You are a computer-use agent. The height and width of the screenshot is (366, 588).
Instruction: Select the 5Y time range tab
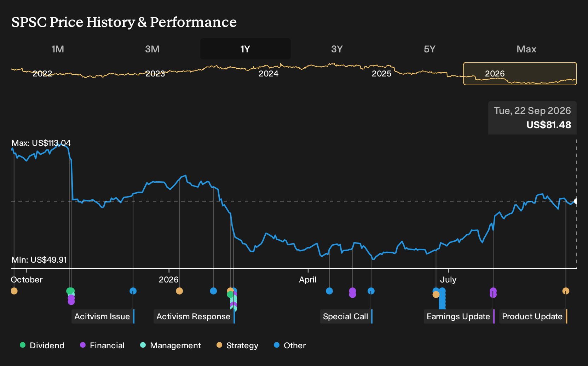[x=430, y=49]
